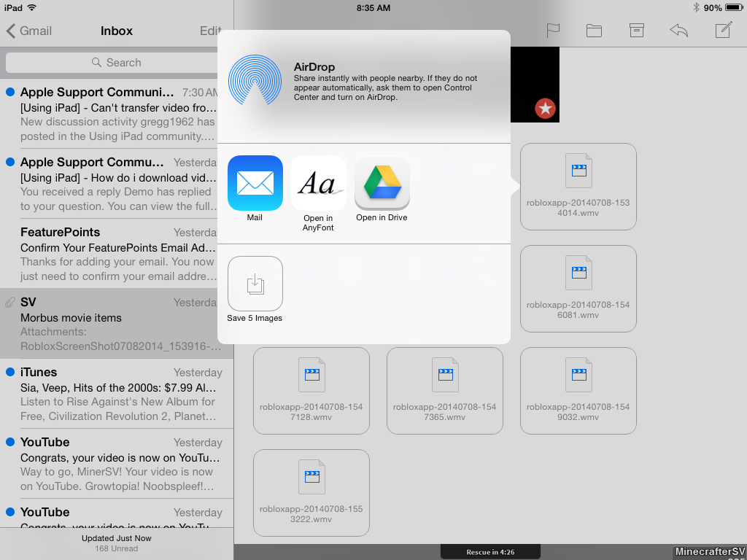Tap the Mail share icon

point(255,183)
